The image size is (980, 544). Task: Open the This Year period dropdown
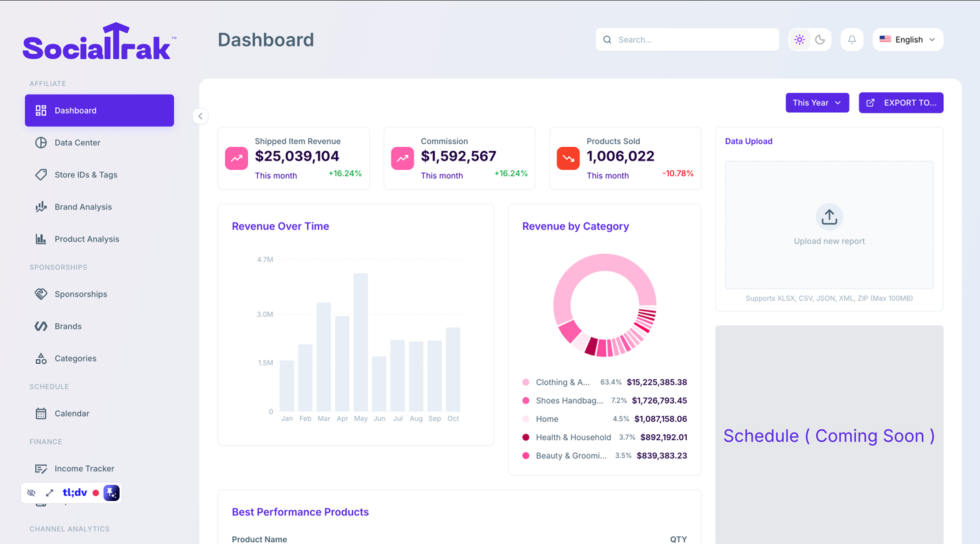pos(817,102)
